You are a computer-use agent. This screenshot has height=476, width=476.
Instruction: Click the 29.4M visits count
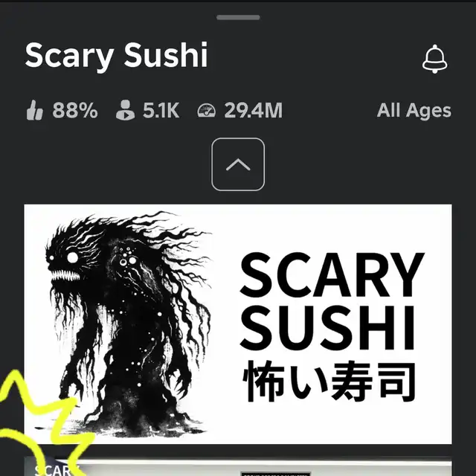[x=253, y=110]
